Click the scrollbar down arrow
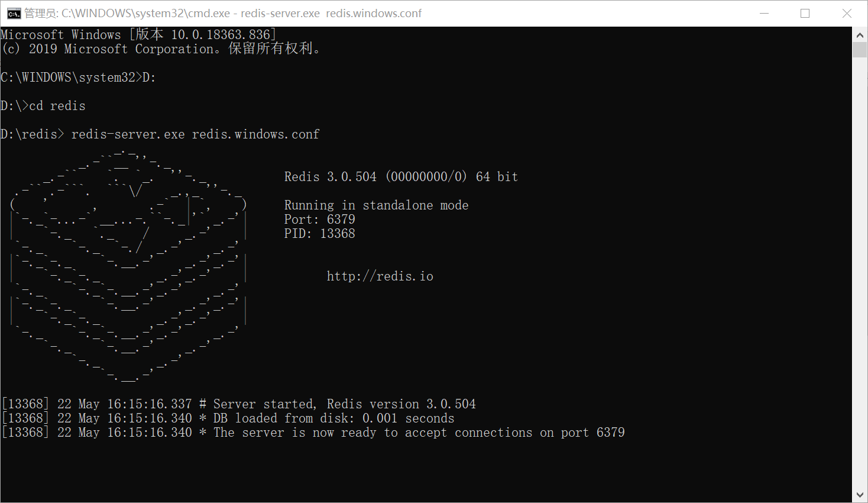Image resolution: width=868 pixels, height=503 pixels. 860,495
